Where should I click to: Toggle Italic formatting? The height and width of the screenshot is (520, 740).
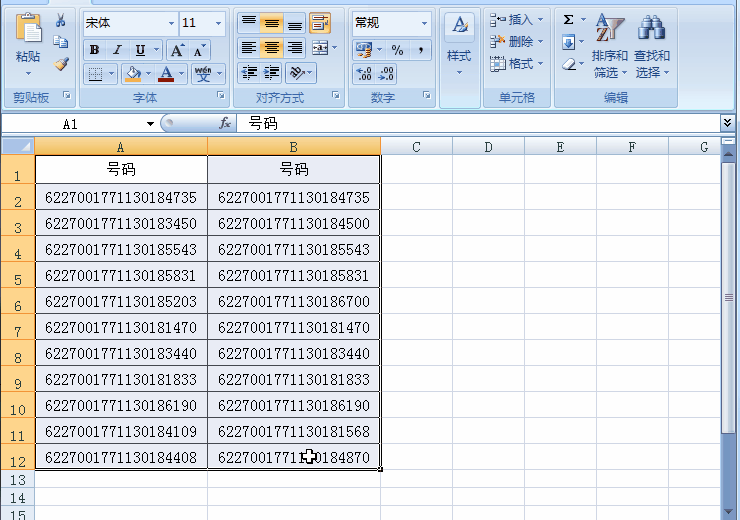118,50
